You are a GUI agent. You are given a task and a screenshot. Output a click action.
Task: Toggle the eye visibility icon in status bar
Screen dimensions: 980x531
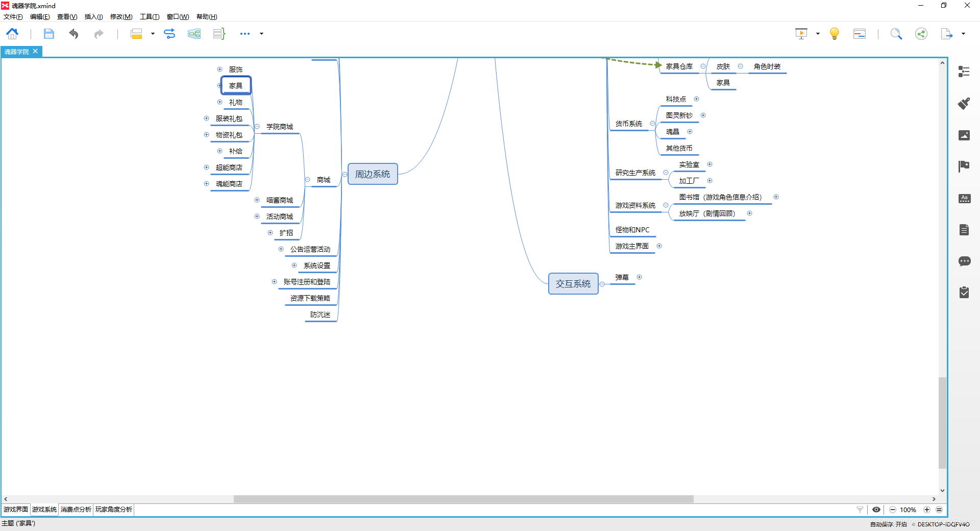(876, 510)
